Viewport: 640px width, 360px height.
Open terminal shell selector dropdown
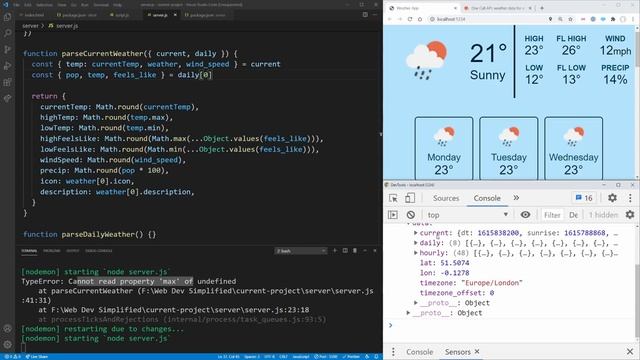click(x=301, y=251)
